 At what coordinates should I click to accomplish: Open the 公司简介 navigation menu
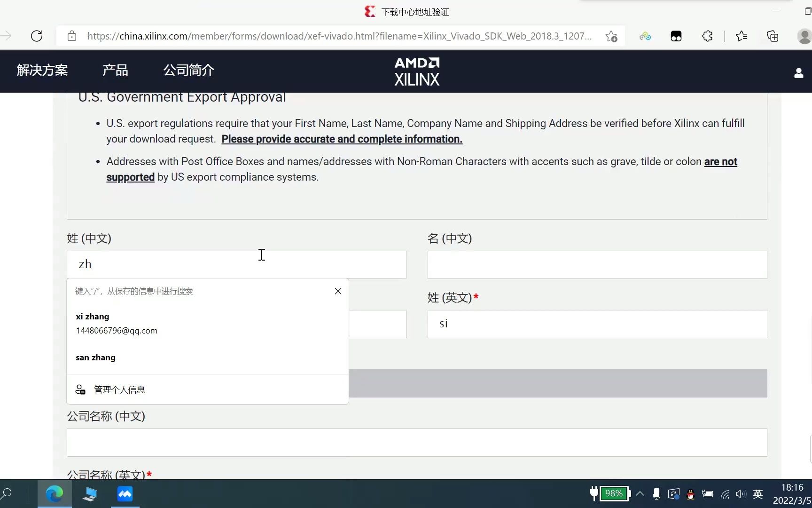coord(189,70)
